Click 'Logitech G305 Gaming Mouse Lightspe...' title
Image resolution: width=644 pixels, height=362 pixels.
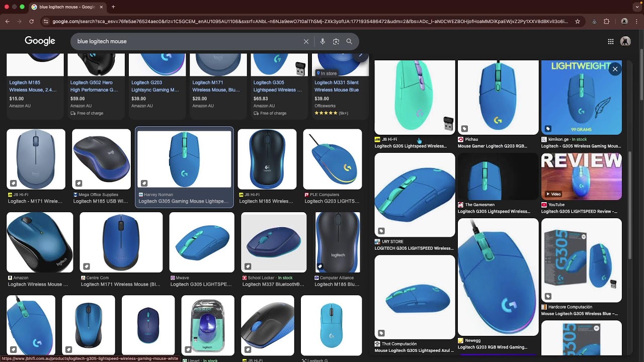[x=183, y=201]
